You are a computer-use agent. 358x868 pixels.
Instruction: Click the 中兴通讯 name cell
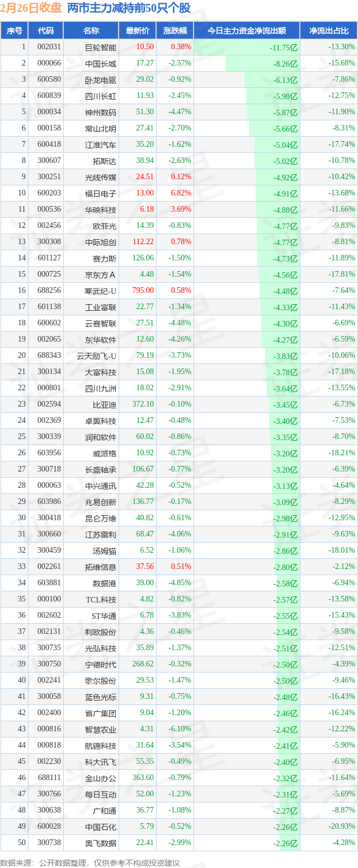(x=91, y=486)
